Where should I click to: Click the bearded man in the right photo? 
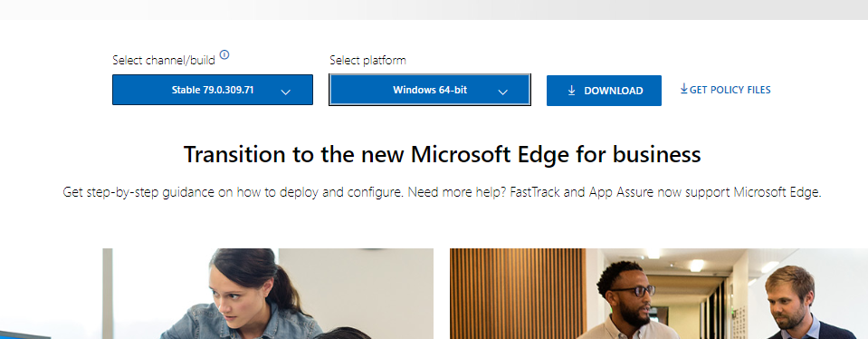[x=793, y=303]
